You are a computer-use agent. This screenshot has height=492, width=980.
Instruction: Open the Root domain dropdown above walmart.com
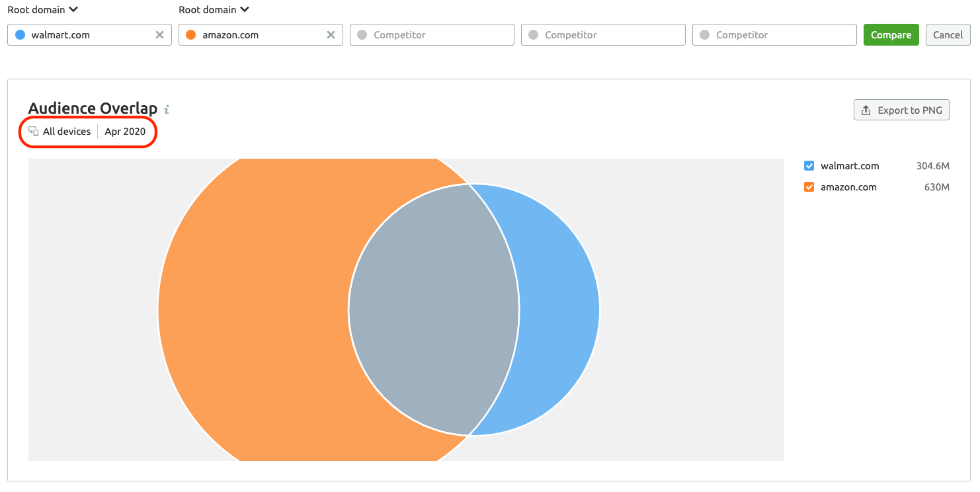(42, 10)
